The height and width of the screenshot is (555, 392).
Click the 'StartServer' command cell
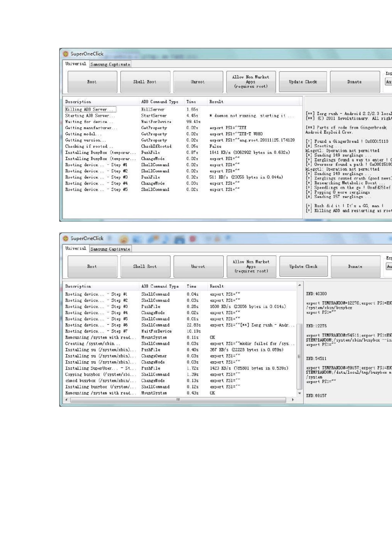(x=154, y=116)
